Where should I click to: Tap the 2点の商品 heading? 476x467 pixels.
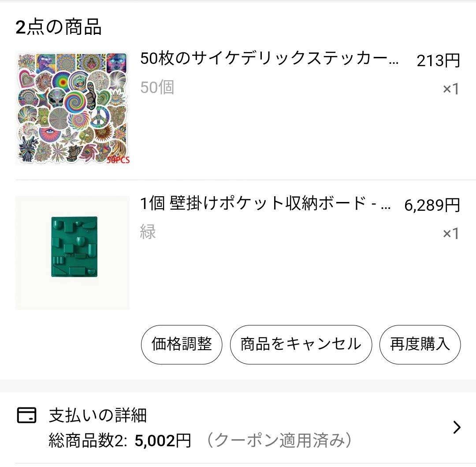59,27
